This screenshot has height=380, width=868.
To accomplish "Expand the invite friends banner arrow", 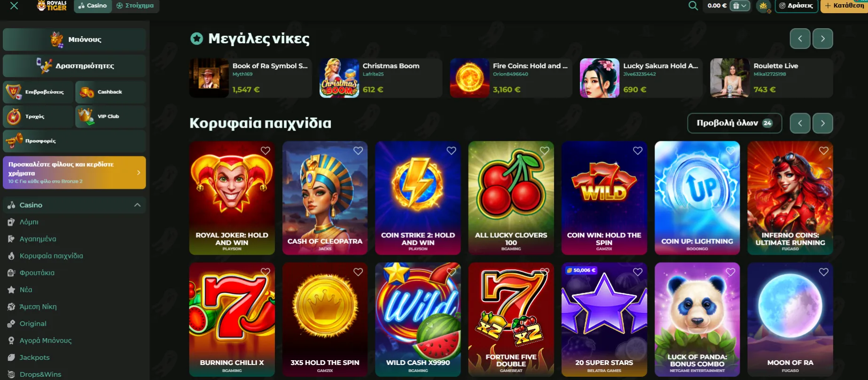I will 139,173.
